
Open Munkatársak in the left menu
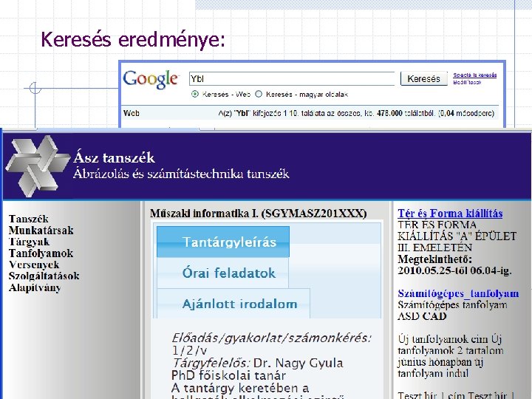pos(41,231)
